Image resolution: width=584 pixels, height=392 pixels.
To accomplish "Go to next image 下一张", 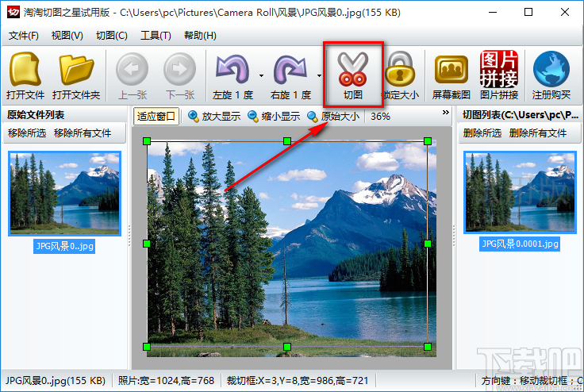I will [x=180, y=75].
